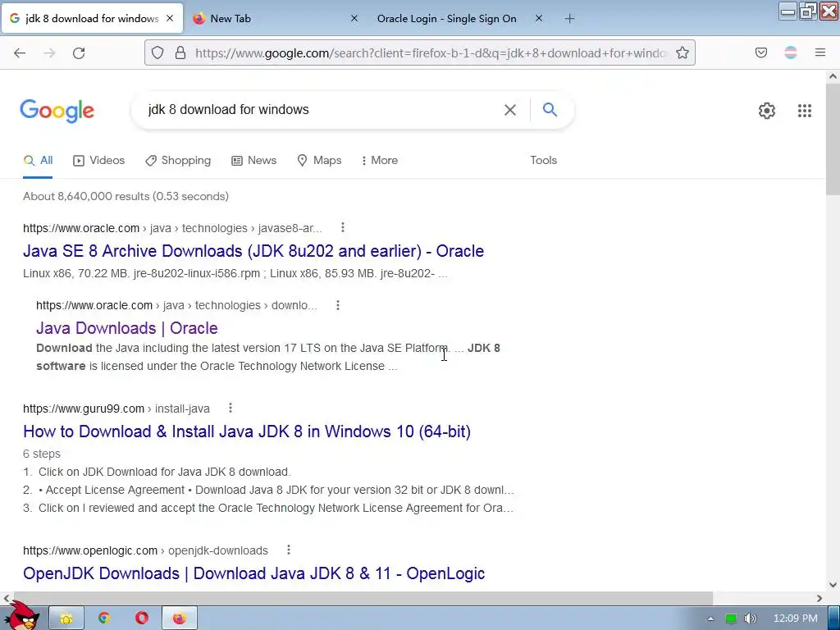Launch Opera from the taskbar

point(141,619)
